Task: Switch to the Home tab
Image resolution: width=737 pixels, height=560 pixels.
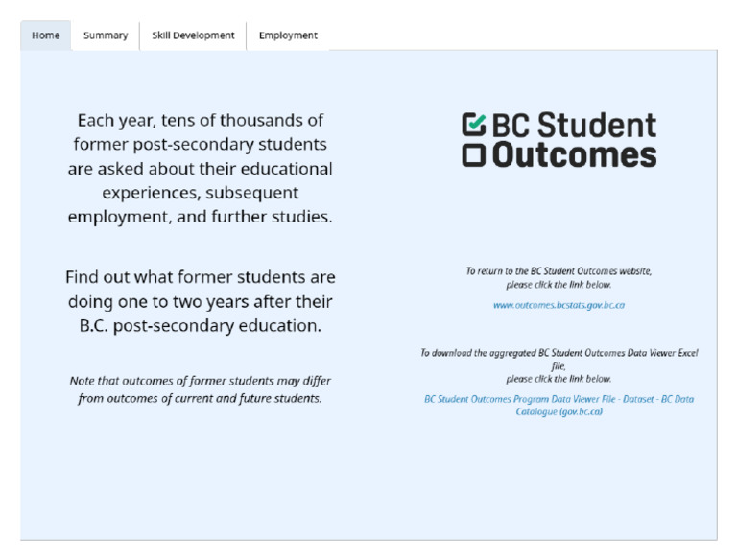Action: tap(46, 35)
